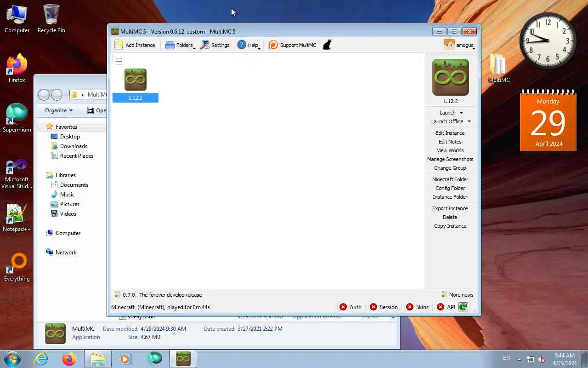Screen dimensions: 588x368
Task: Collapse the instance group expander
Action: [119, 61]
